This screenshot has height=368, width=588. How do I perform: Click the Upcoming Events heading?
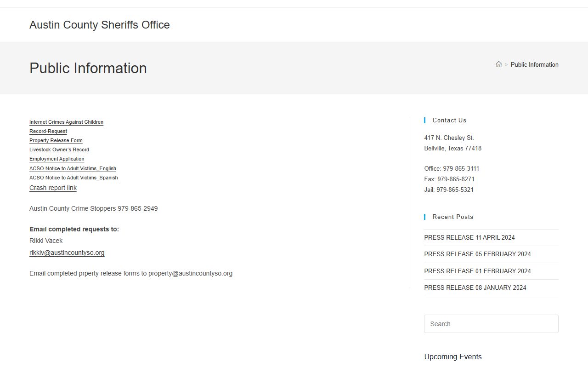coord(453,356)
